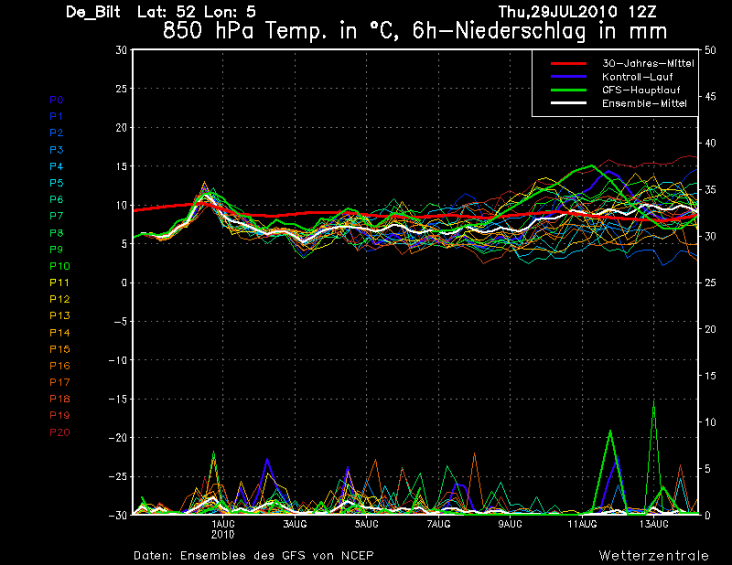Click the green GFS temperature peak above 11AUG
This screenshot has height=565, width=732.
pos(592,166)
